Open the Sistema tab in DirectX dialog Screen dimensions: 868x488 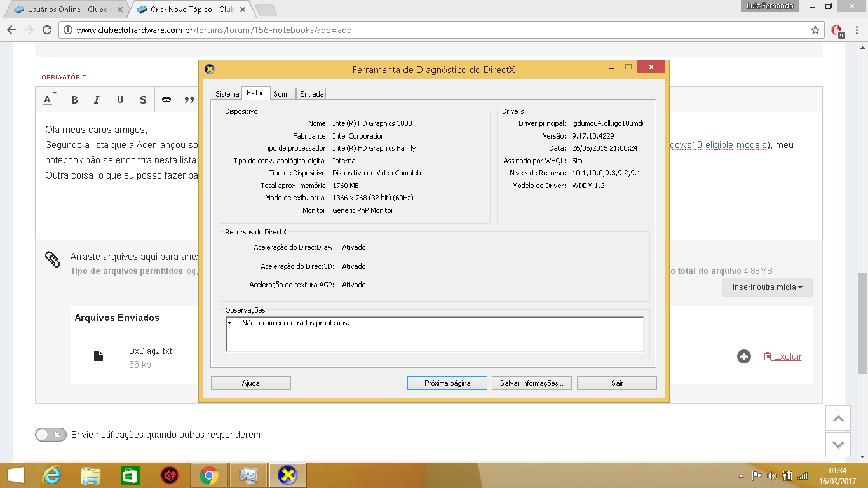227,94
